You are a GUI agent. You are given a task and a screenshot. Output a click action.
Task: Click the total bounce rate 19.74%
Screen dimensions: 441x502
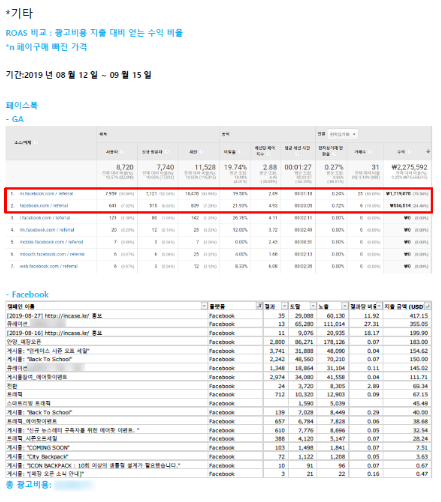235,167
